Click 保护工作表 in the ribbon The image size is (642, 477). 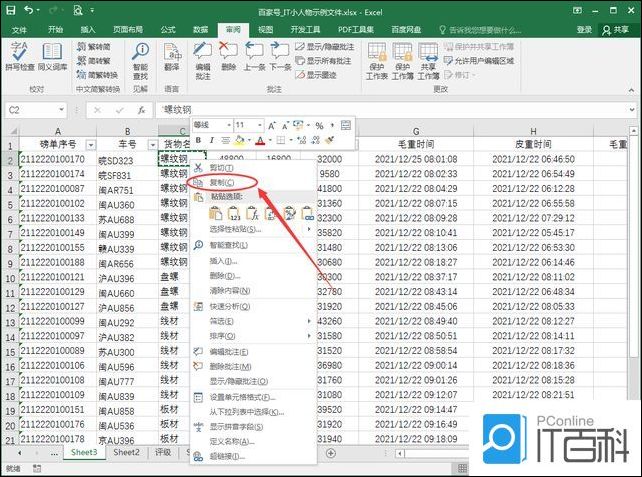[377, 61]
